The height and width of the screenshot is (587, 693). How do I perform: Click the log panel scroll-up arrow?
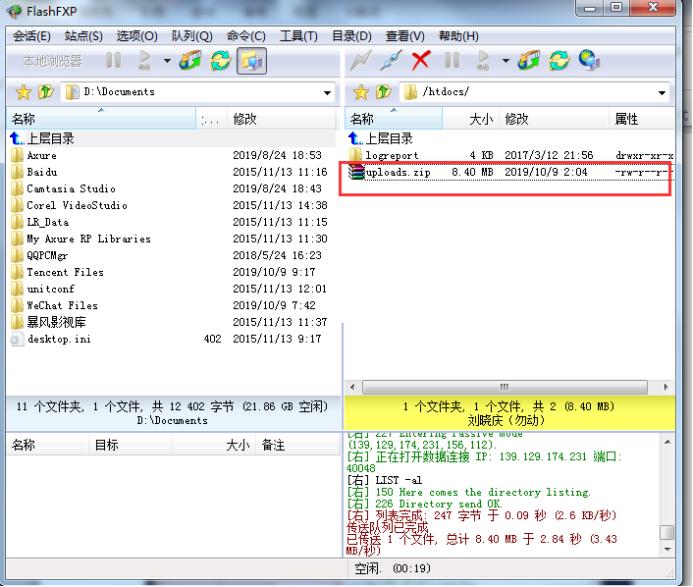(667, 442)
